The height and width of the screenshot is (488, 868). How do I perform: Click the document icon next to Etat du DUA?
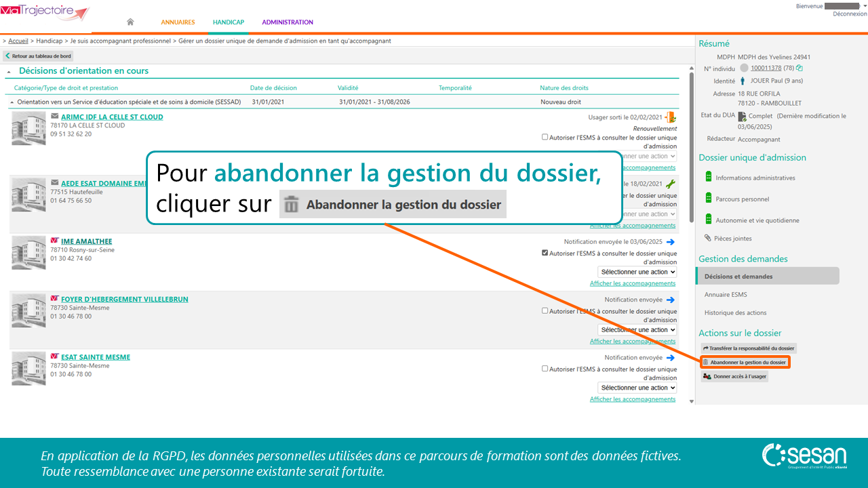pyautogui.click(x=743, y=117)
